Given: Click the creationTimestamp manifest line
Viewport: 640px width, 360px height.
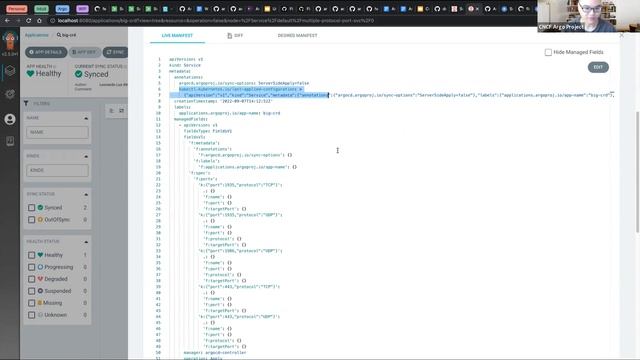Looking at the screenshot, I should coord(223,101).
